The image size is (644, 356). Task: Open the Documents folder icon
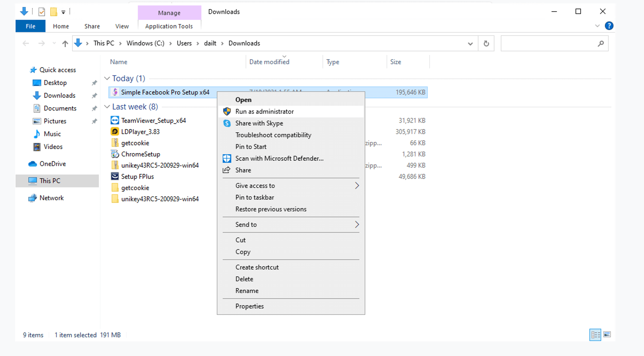[x=37, y=108]
